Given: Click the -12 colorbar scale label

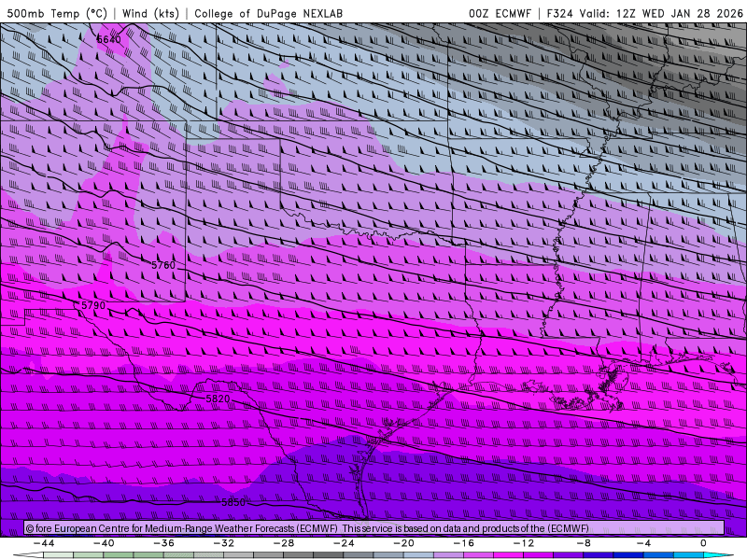Looking at the screenshot, I should click(x=524, y=543).
